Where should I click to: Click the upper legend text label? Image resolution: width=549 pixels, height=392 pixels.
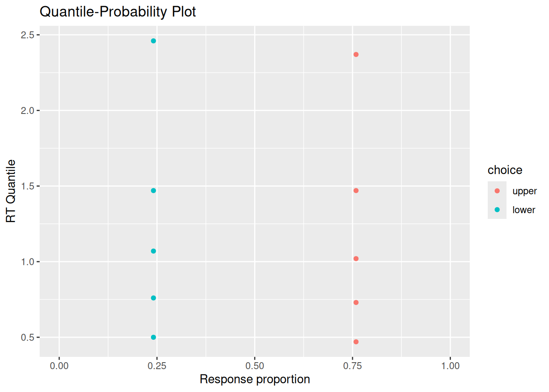[x=524, y=192]
